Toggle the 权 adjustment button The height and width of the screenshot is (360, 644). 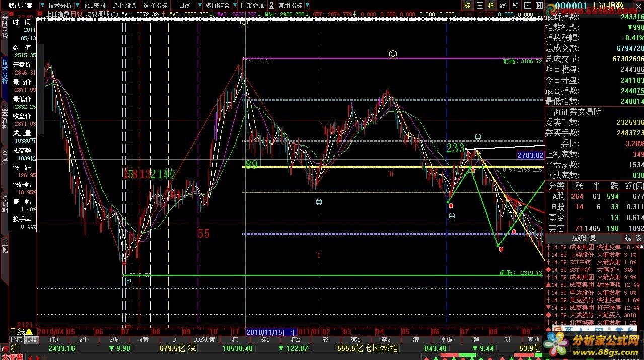(x=491, y=5)
